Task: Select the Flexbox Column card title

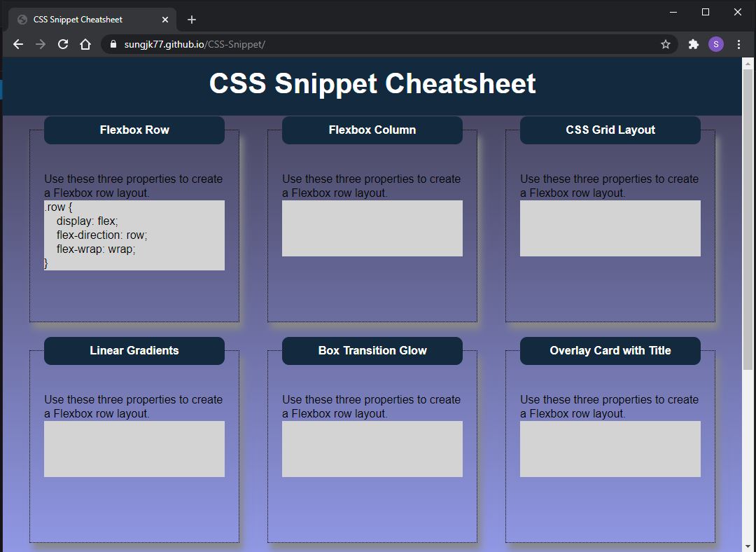Action: (x=372, y=130)
